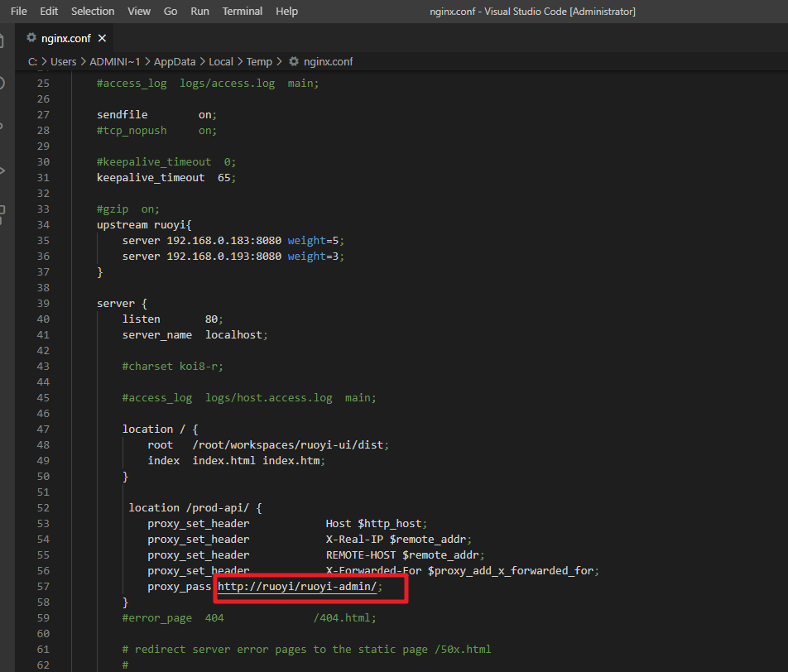The height and width of the screenshot is (672, 788).
Task: Click 'server 192.168.0.183:8080' text
Action: click(201, 240)
